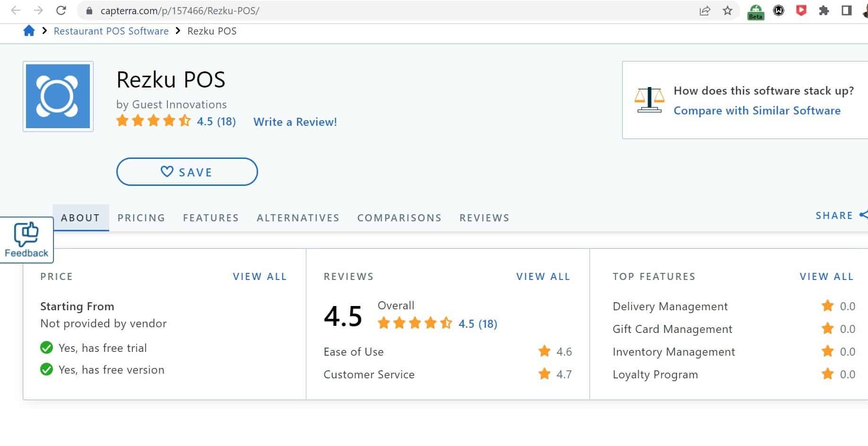The height and width of the screenshot is (446, 868).
Task: Click Ease of Use star icon
Action: [x=544, y=351]
